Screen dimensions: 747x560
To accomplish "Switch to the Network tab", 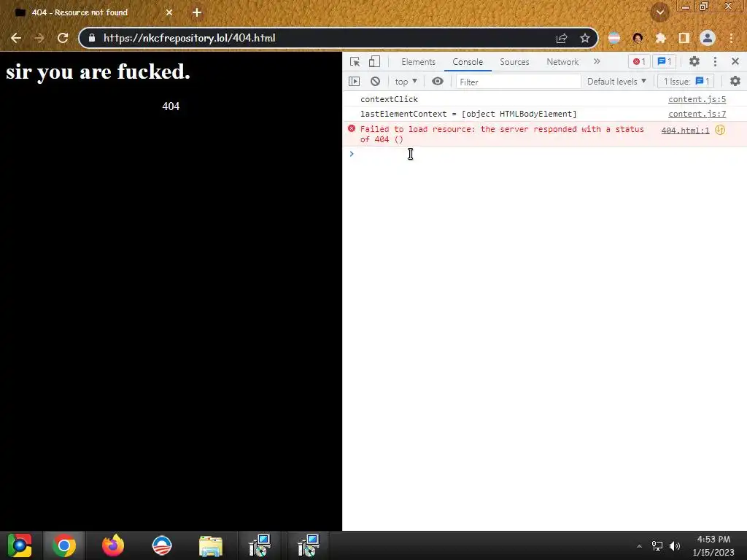I will (x=562, y=62).
